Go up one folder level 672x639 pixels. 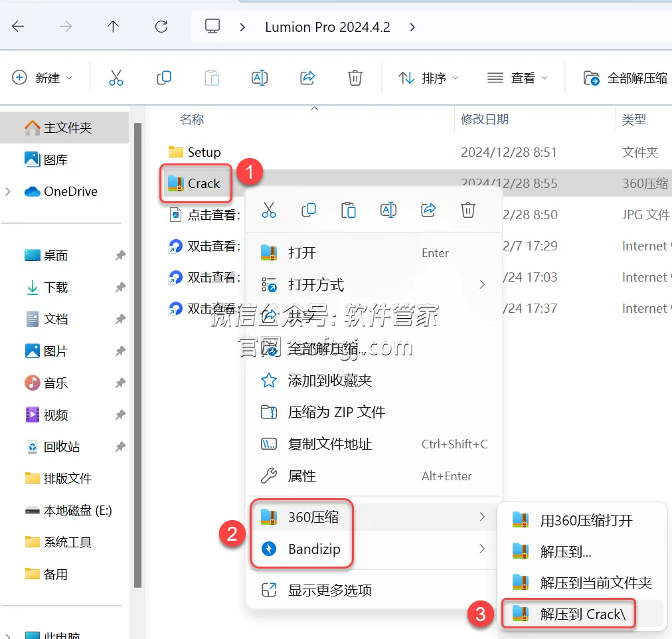click(x=113, y=27)
